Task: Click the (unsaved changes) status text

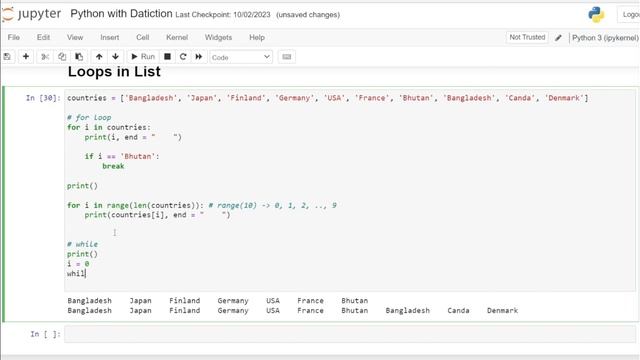Action: coord(308,15)
